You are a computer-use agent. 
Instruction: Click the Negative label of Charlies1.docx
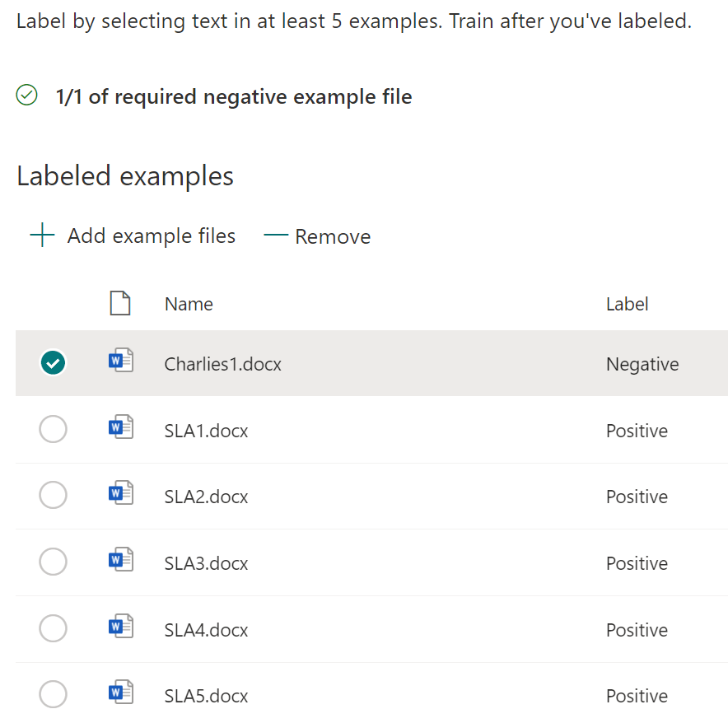(642, 364)
